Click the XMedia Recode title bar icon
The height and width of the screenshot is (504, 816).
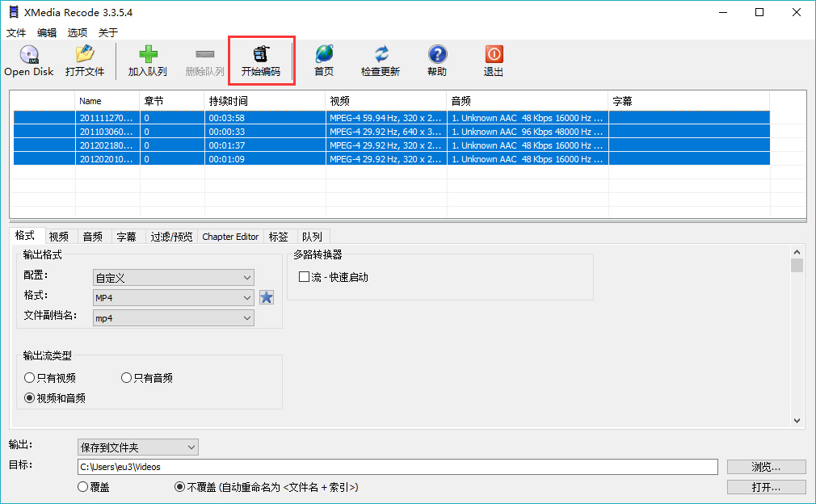tap(14, 12)
